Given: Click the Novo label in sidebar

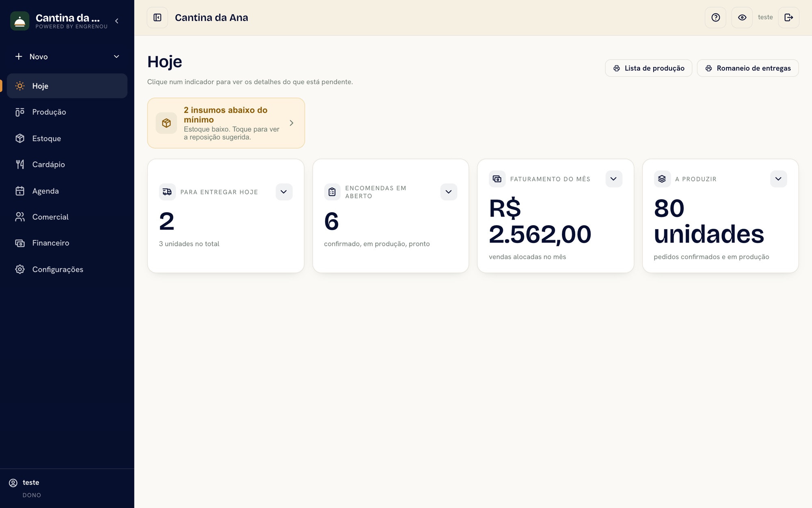Looking at the screenshot, I should click(x=39, y=57).
